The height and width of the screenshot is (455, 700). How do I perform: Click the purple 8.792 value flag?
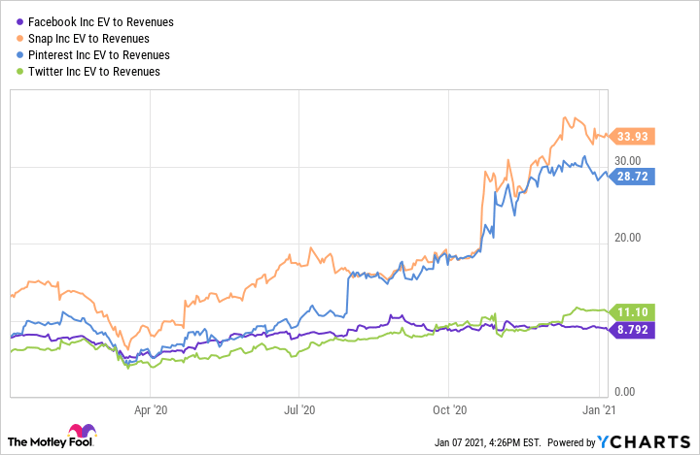[635, 329]
